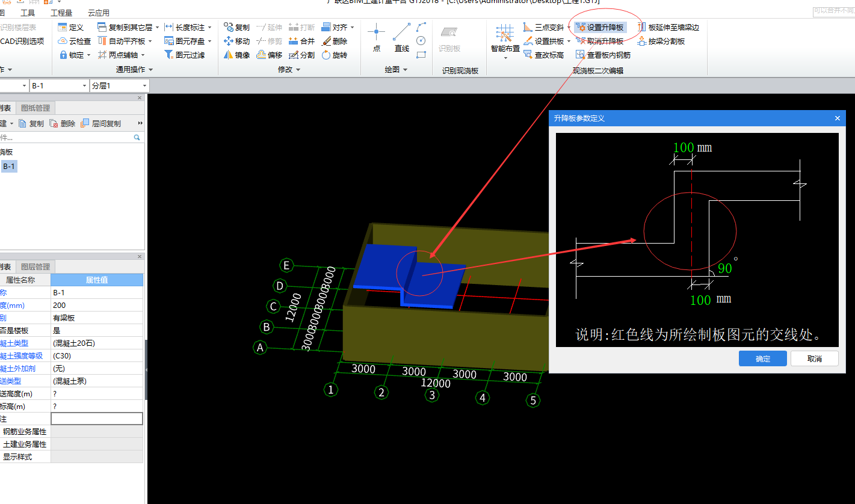This screenshot has width=855, height=504.
Task: Click 复制 in the component list toolbar
Action: pos(31,123)
